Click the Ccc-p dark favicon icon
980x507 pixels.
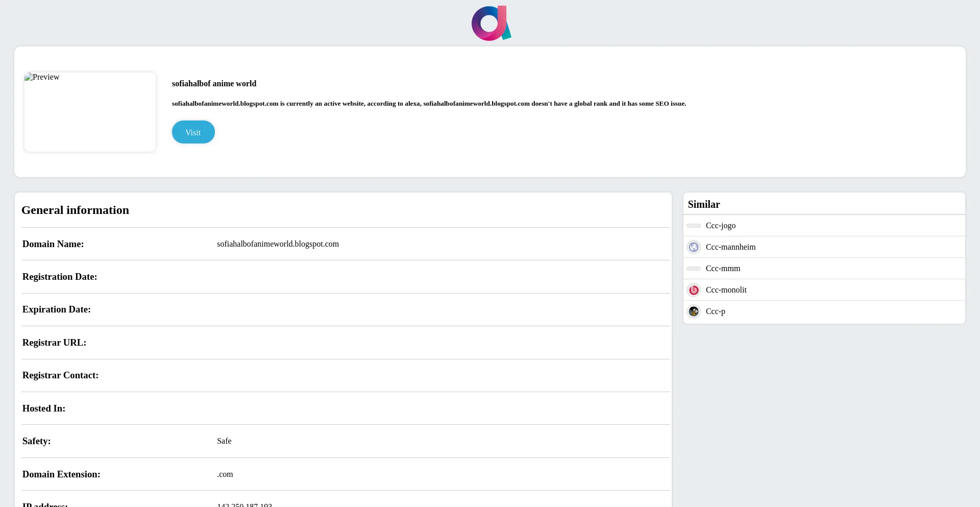click(694, 311)
